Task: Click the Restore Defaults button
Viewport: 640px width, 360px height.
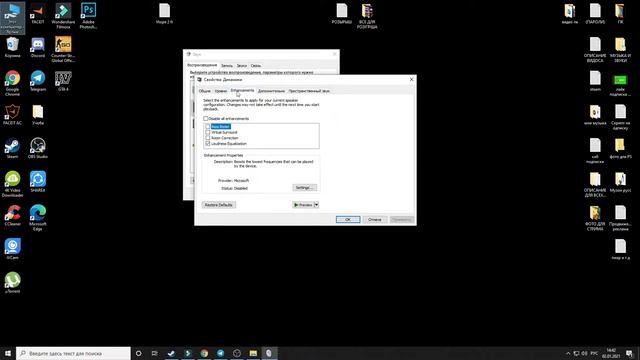Action: [x=219, y=204]
